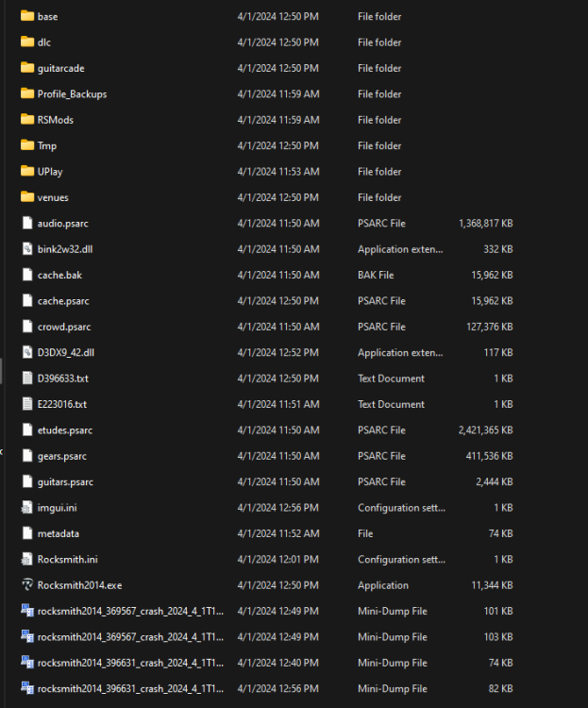Select the guitarcade folder name
This screenshot has width=588, height=708.
click(60, 68)
